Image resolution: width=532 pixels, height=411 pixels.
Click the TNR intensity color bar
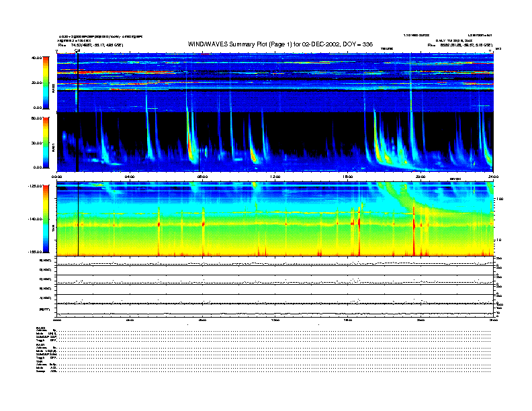point(46,219)
